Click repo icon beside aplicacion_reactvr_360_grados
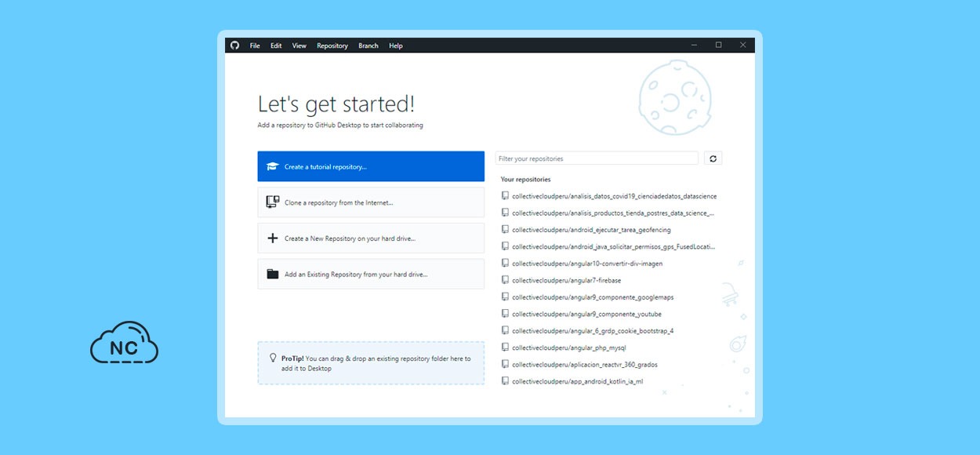Image resolution: width=980 pixels, height=455 pixels. coord(505,365)
